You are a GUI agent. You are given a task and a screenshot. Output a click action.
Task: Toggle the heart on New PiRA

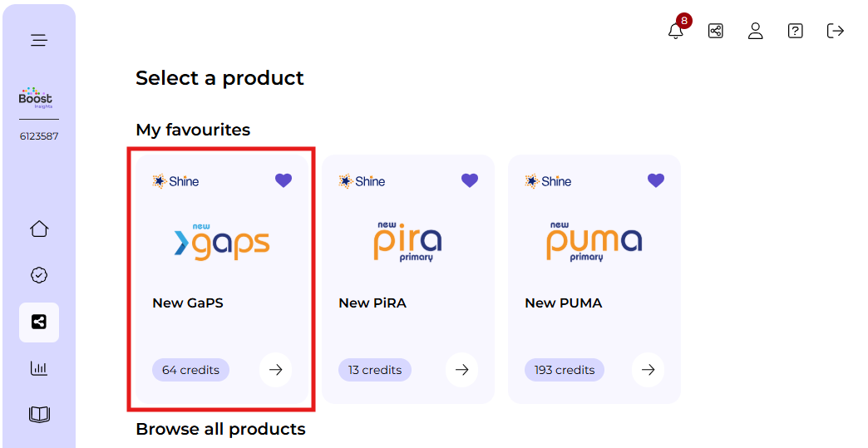470,180
